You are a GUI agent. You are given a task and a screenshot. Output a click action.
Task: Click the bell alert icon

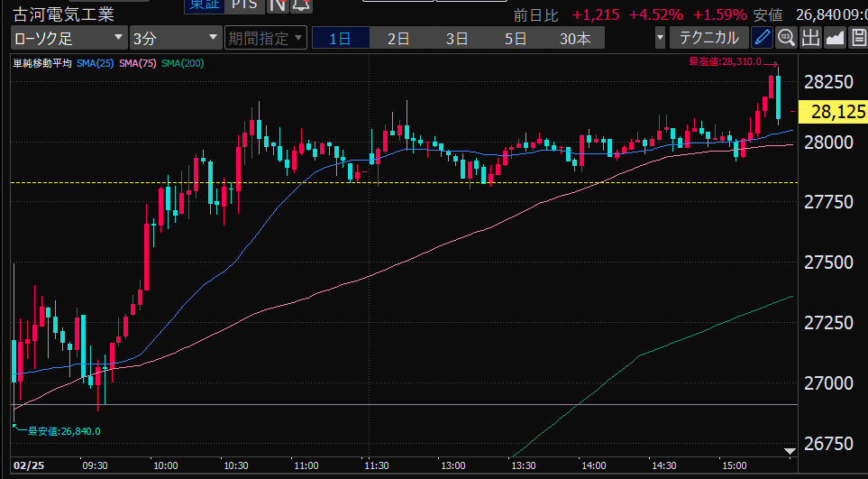click(x=299, y=5)
